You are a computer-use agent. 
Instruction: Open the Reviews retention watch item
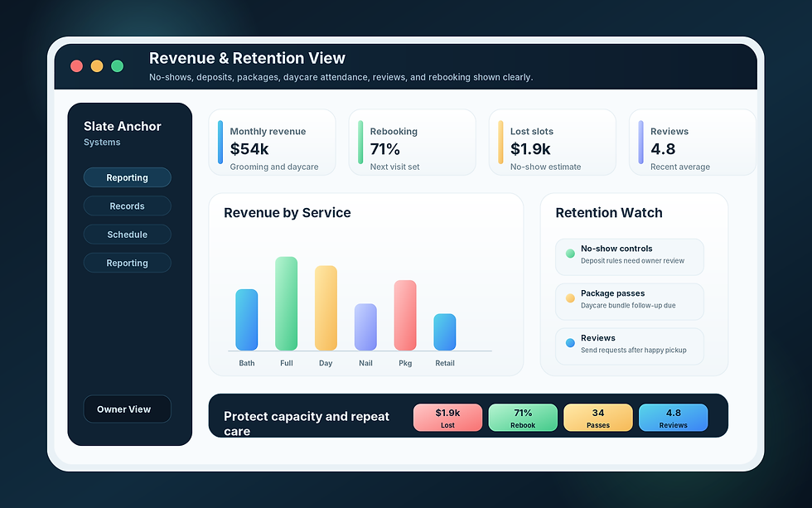click(629, 346)
